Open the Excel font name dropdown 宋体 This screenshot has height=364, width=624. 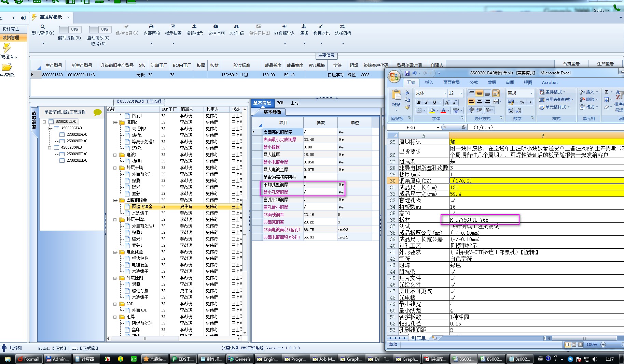(445, 93)
